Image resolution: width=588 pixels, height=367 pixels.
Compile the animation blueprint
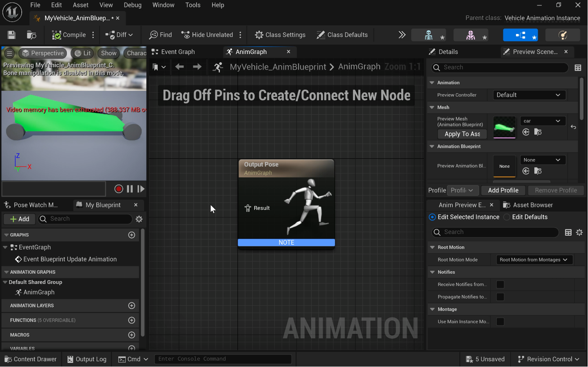(x=69, y=35)
